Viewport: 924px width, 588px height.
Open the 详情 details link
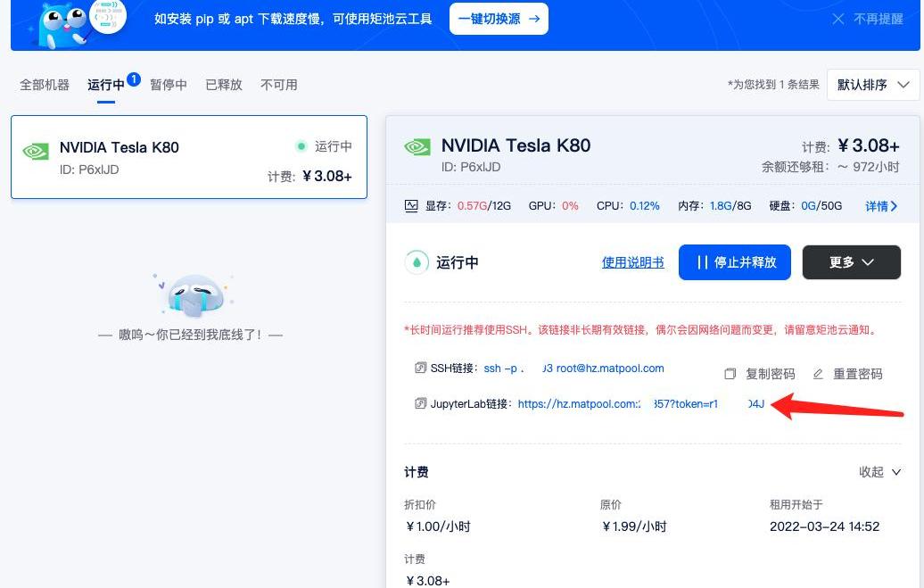tap(881, 206)
